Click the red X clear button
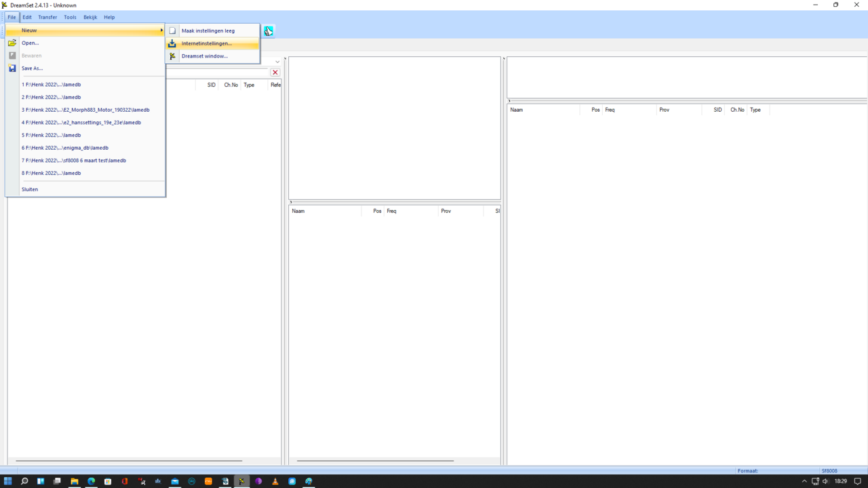 point(275,73)
